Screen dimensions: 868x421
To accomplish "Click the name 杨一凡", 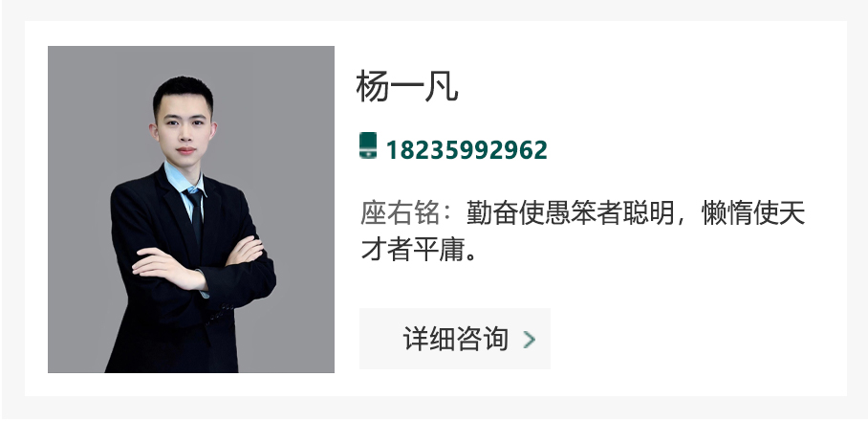I will (407, 86).
